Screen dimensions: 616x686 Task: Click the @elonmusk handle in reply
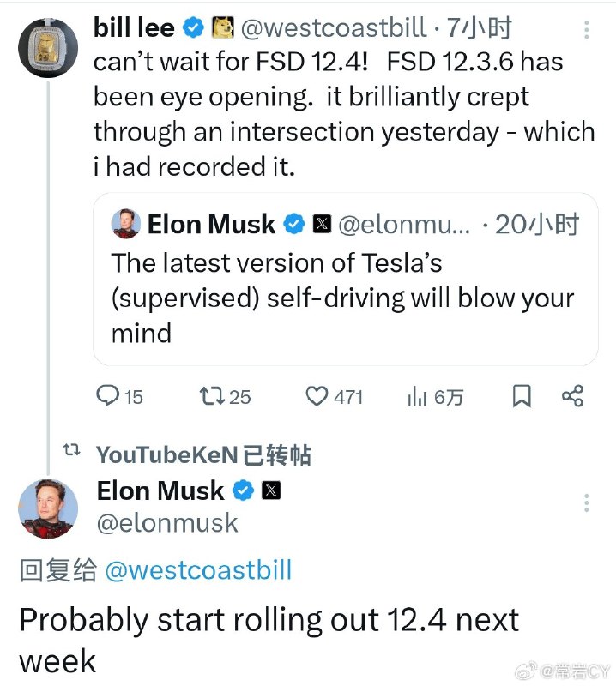[167, 523]
